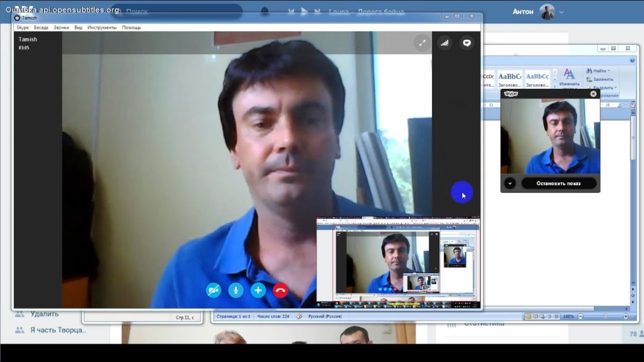Switch to print layout view in Word
Image resolution: width=644 pixels, height=362 pixels.
point(528,317)
